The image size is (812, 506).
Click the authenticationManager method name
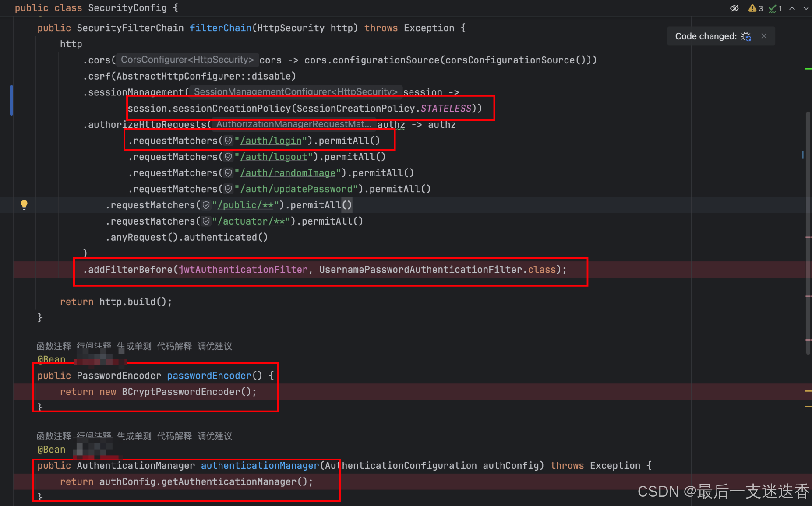coord(260,465)
